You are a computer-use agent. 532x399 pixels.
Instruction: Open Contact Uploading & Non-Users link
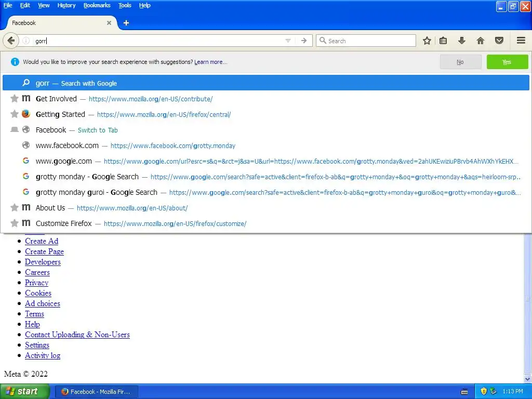pos(77,335)
